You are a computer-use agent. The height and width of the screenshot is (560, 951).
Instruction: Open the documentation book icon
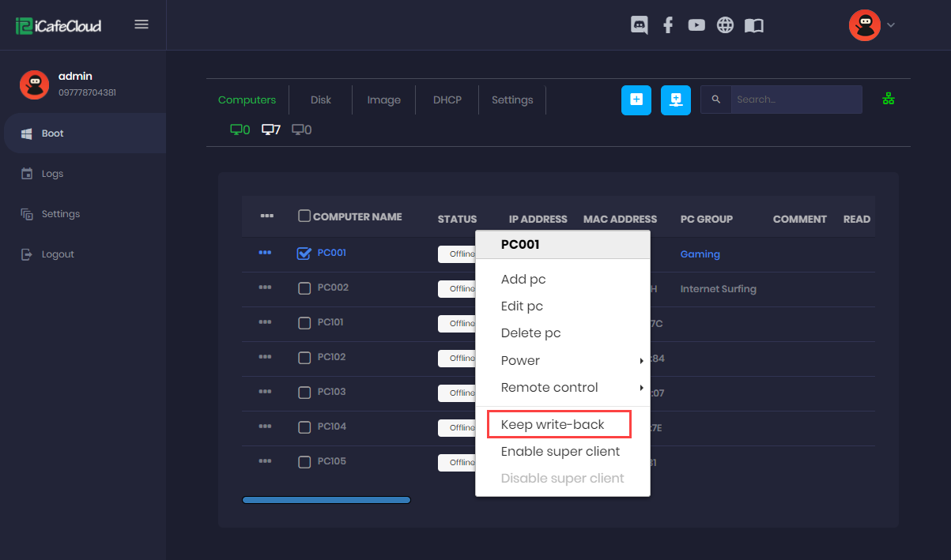(x=753, y=24)
